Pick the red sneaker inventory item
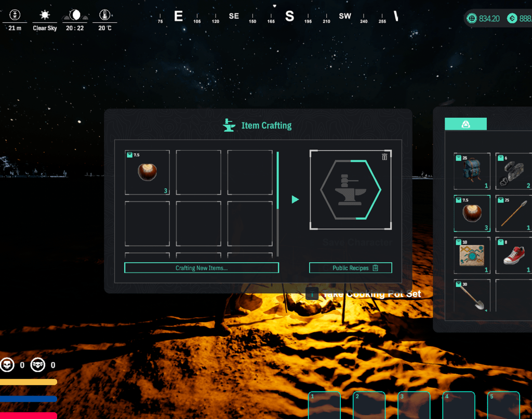The width and height of the screenshot is (532, 419). pyautogui.click(x=514, y=255)
